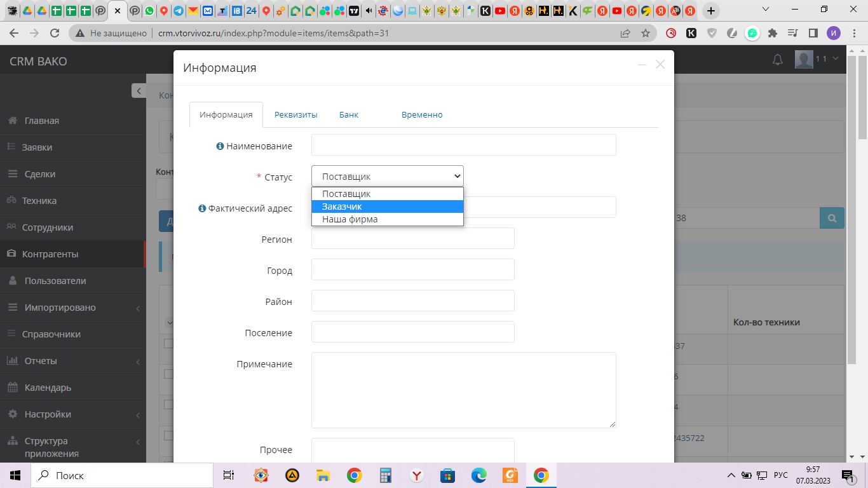Open the Windows Start menu
This screenshot has width=868, height=488.
15,475
